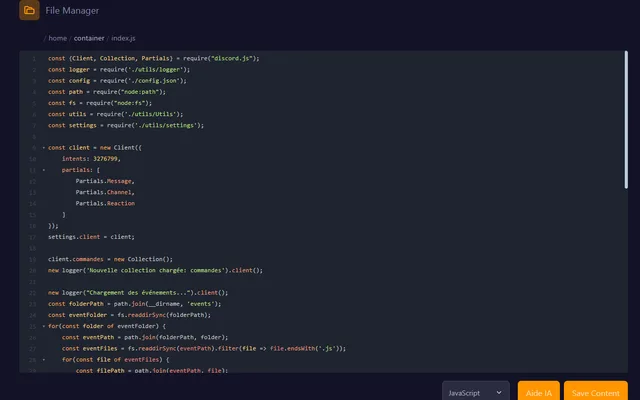Click line number 1 in gutter

[34, 59]
